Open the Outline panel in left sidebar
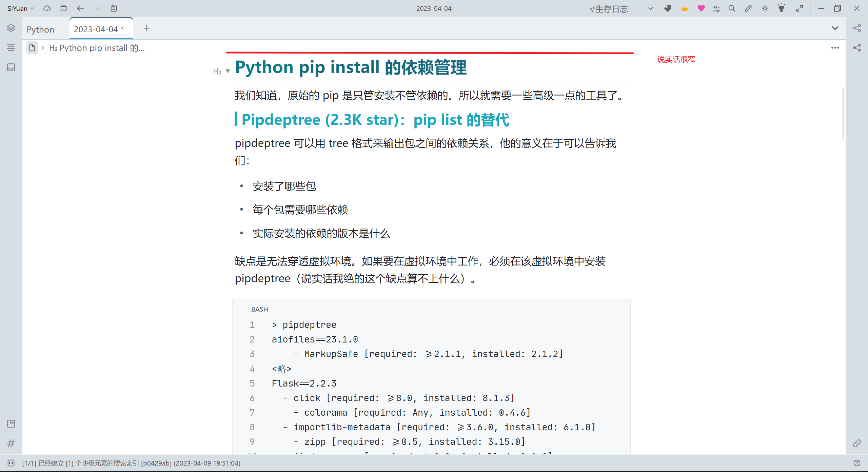This screenshot has width=868, height=472. pos(11,47)
